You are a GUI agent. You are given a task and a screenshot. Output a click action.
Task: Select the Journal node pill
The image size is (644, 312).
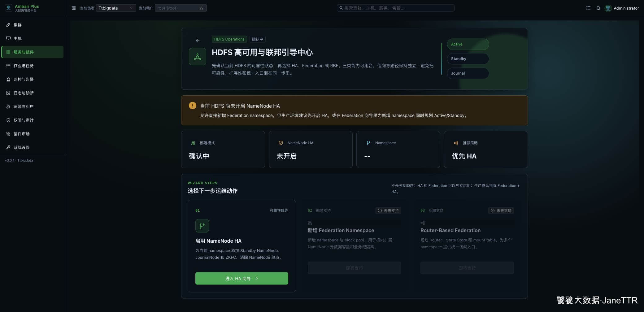coord(468,73)
